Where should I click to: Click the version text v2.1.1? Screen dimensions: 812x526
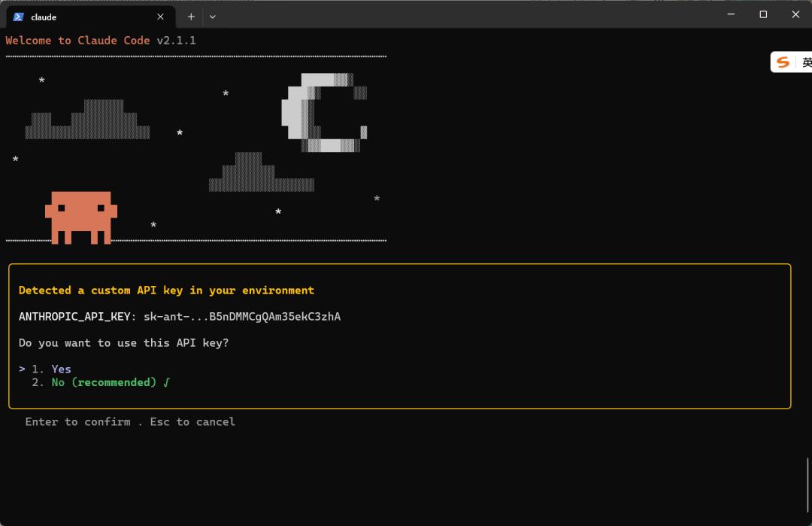click(x=177, y=41)
